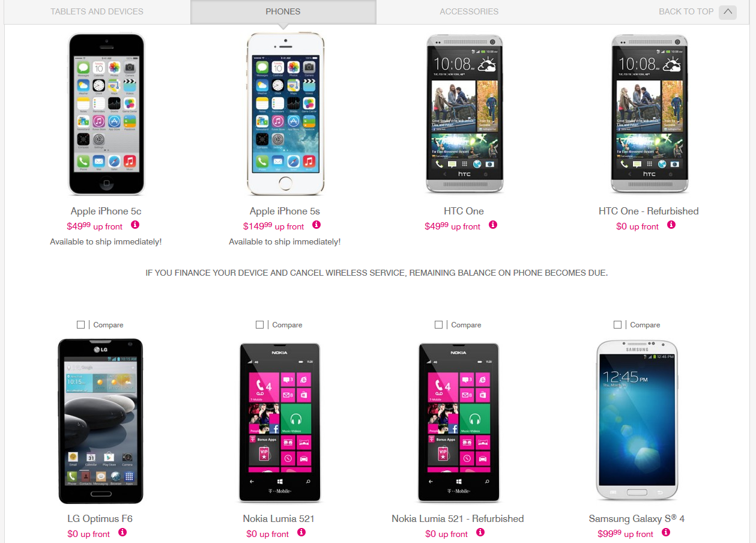Click info icon next to iPhone 5c price
Screen dimensions: 756x543
tap(135, 225)
